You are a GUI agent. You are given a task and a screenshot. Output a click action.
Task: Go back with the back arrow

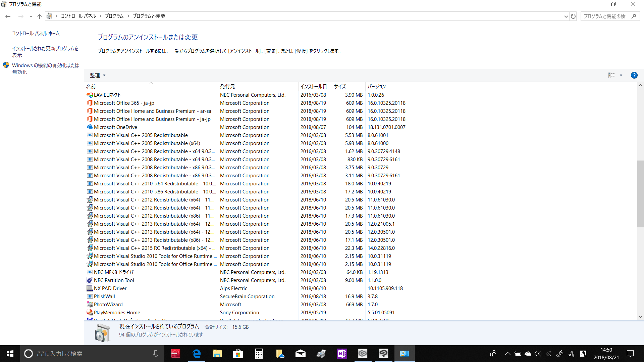pyautogui.click(x=8, y=16)
